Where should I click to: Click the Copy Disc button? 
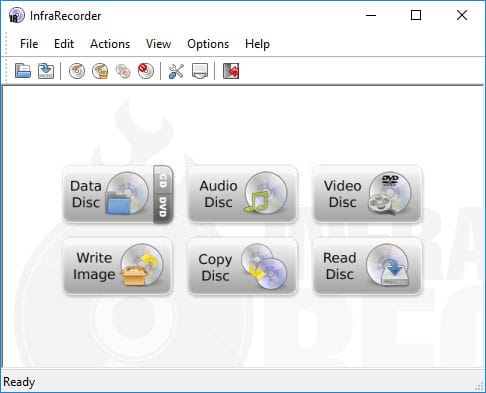point(242,266)
